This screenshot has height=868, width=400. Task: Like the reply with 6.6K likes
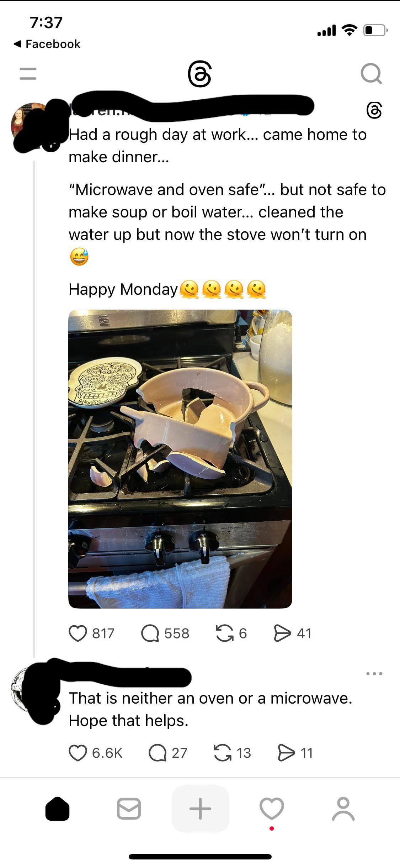78,753
